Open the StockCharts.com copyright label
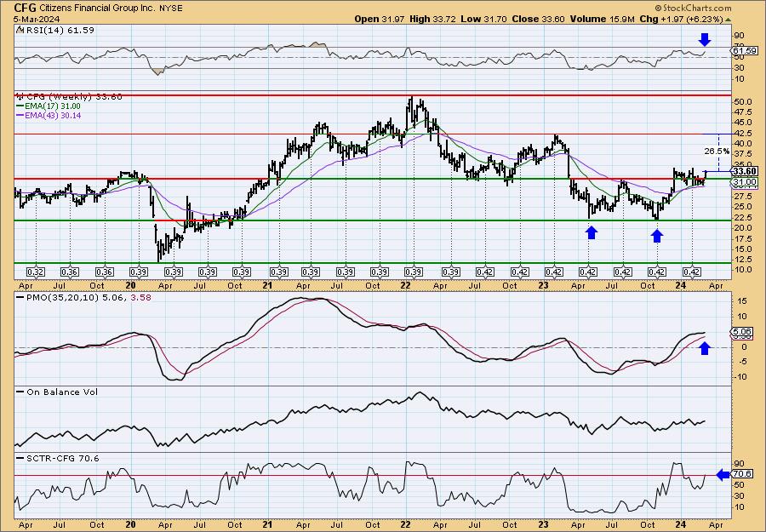Screen dimensions: 766x532 (693, 8)
